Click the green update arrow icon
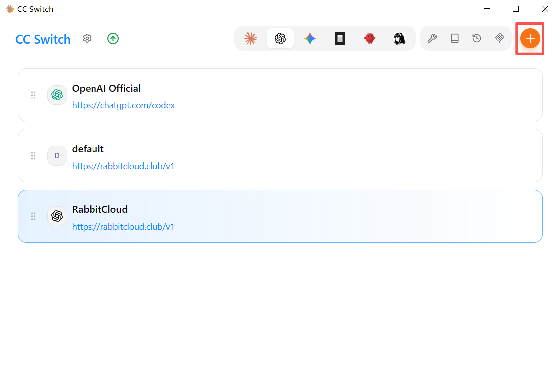The height and width of the screenshot is (392, 560). coord(113,39)
